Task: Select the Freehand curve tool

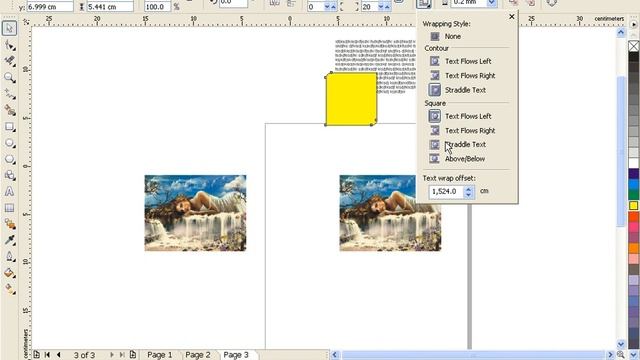Action: pos(9,94)
